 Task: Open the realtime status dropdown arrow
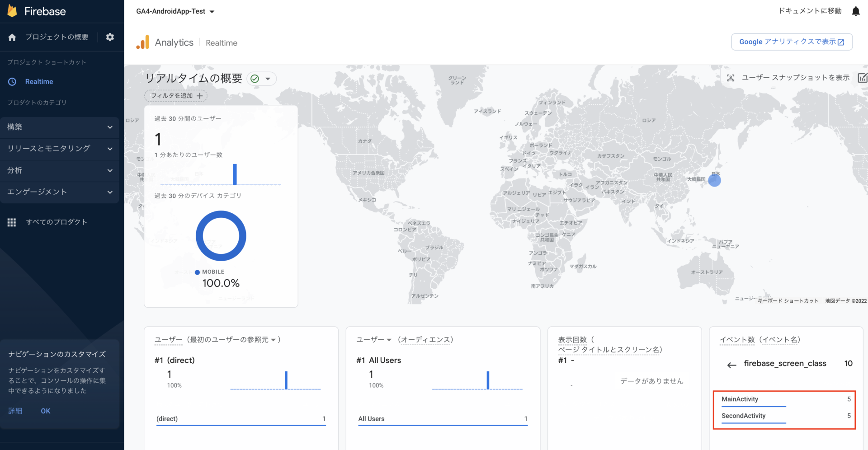coord(269,78)
